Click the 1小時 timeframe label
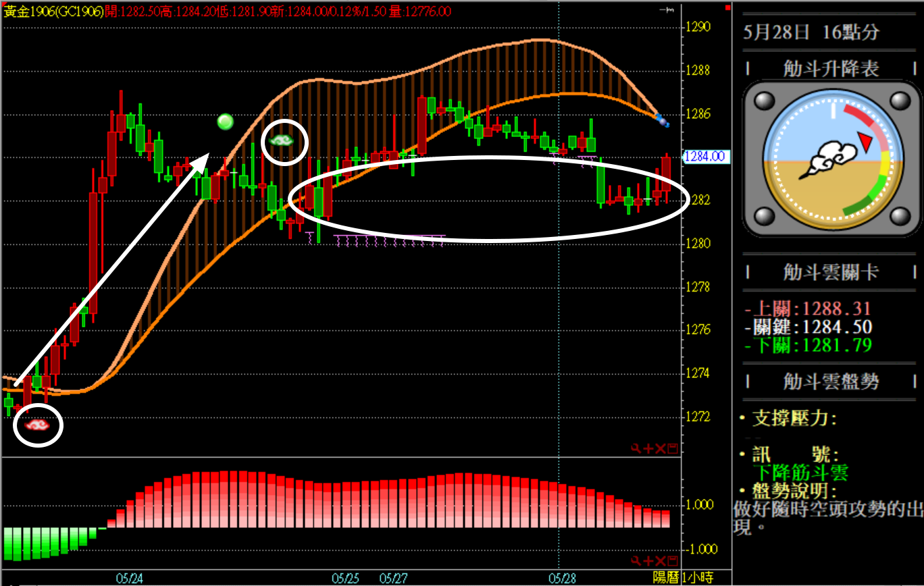 (698, 579)
